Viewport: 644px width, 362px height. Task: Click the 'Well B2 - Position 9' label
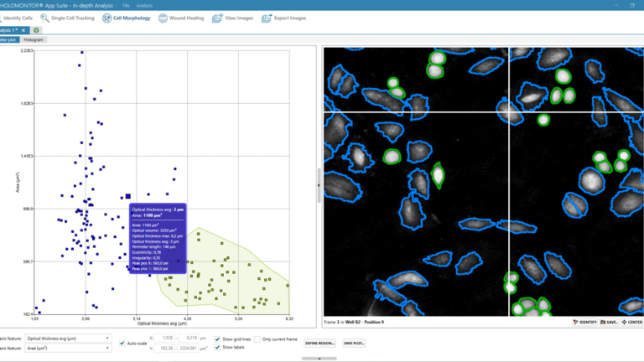coord(365,322)
